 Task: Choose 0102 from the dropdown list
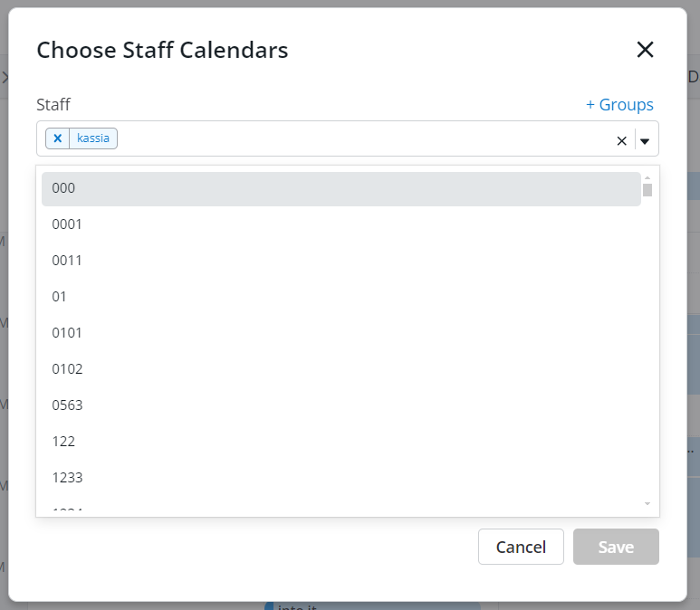341,368
